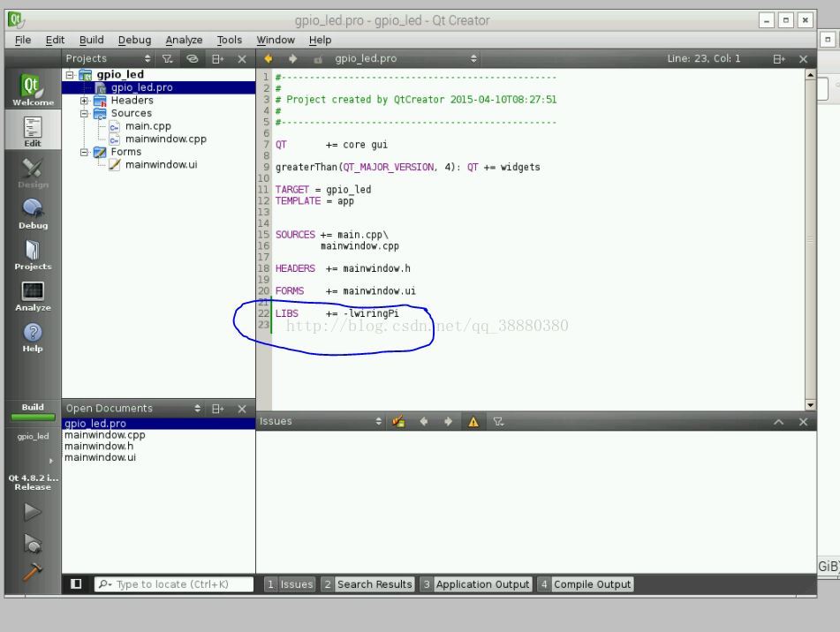Open the Analyze menu
Viewport: 840px width, 632px height.
(184, 40)
